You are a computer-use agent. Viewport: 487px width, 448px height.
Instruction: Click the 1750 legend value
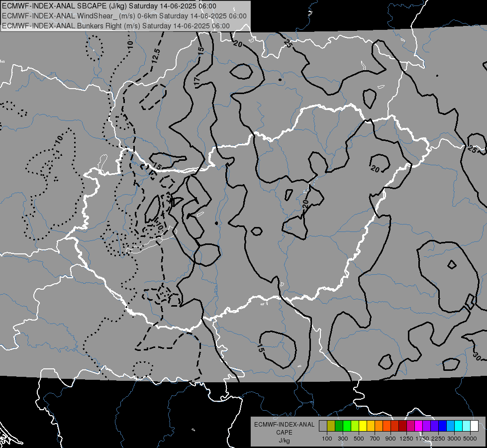(x=422, y=439)
